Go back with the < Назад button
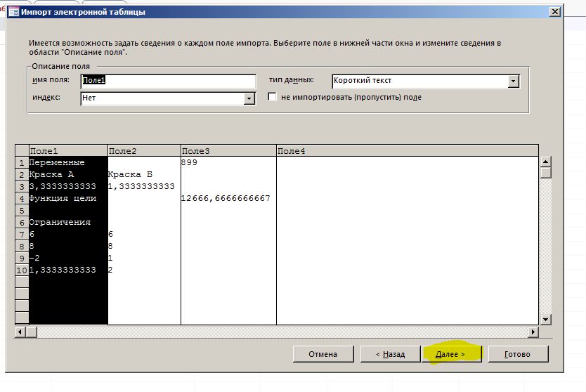Viewport: 586px width, 392px height. pyautogui.click(x=390, y=354)
